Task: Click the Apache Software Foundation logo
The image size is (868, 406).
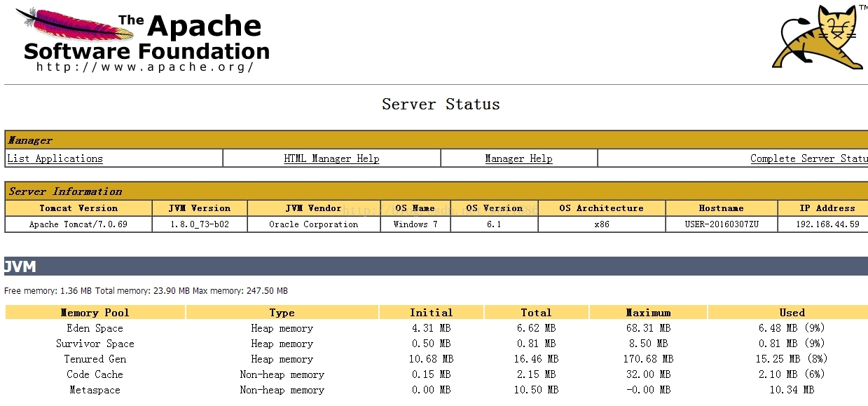Action: [x=143, y=39]
